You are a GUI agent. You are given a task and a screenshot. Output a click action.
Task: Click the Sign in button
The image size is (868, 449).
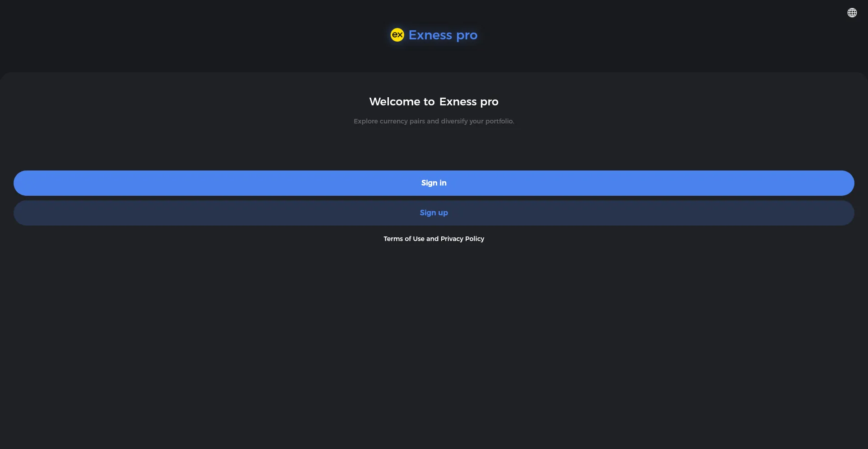click(434, 183)
